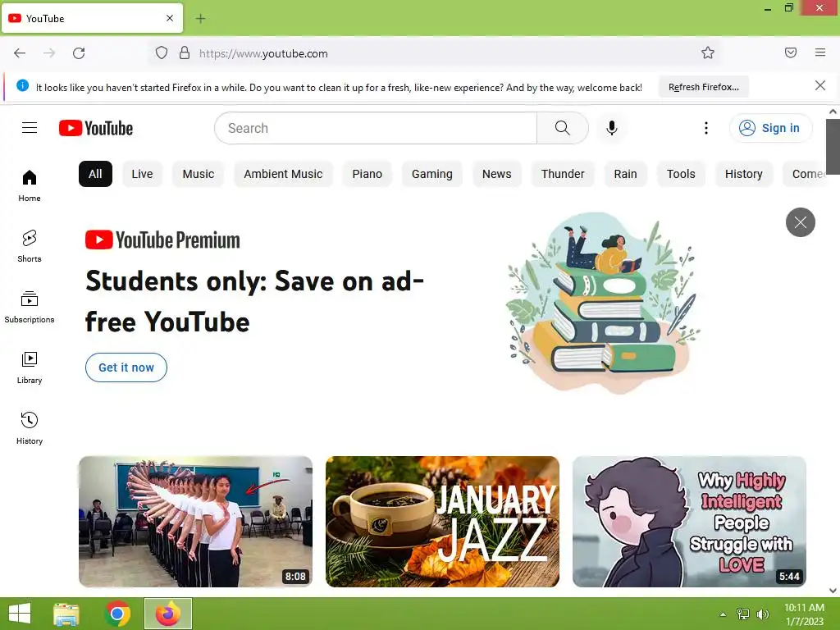The height and width of the screenshot is (630, 840).
Task: Click the site security padlock icon
Action: click(x=185, y=53)
